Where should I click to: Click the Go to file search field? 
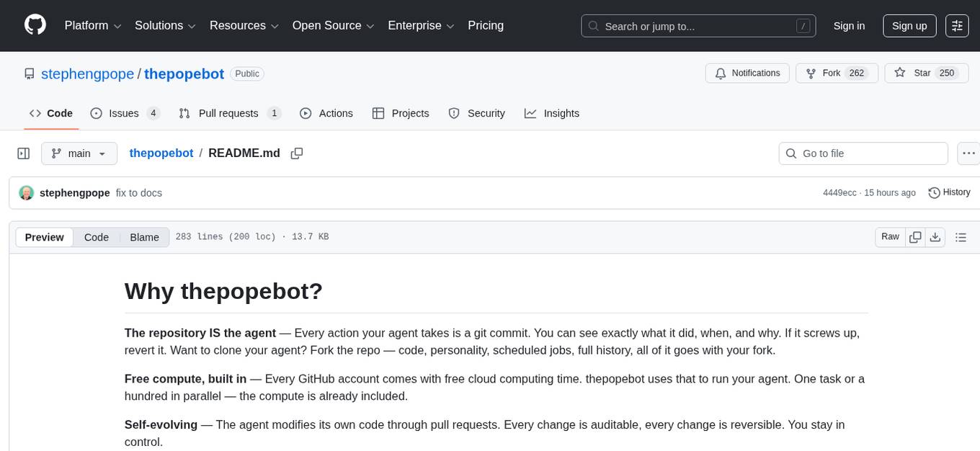click(x=863, y=153)
